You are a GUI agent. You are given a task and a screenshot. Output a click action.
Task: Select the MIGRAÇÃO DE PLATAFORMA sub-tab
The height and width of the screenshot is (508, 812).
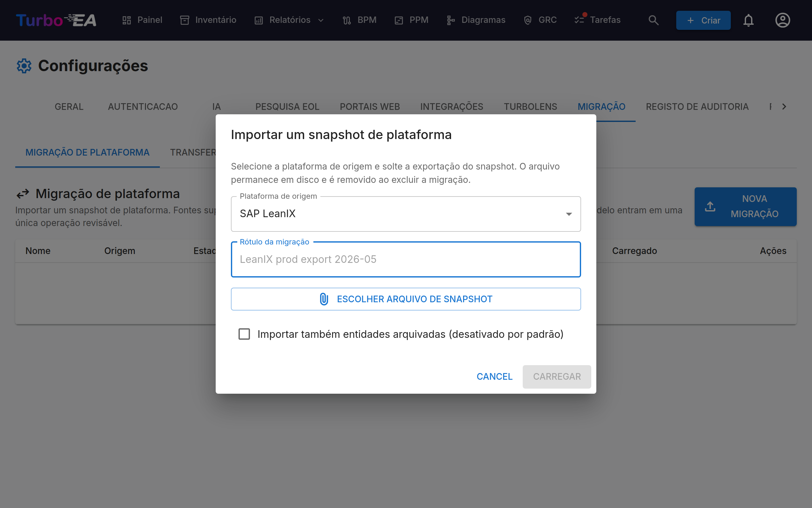[x=87, y=152]
